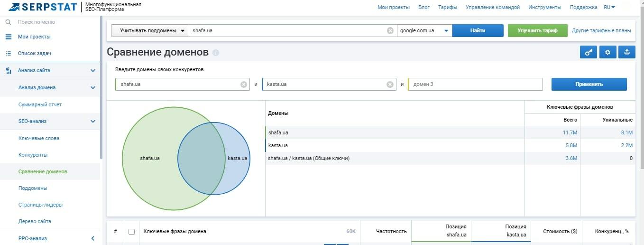Clear the kasta.ua competitor domain field
This screenshot has height=245, width=644.
click(x=390, y=85)
